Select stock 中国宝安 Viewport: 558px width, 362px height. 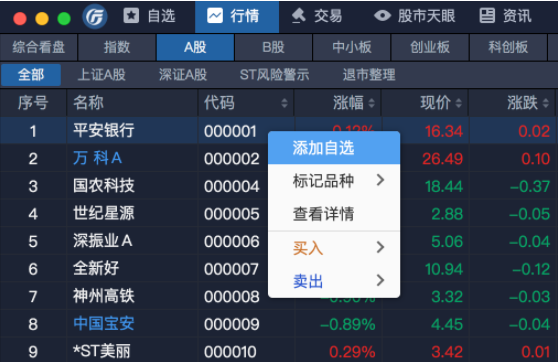click(104, 324)
